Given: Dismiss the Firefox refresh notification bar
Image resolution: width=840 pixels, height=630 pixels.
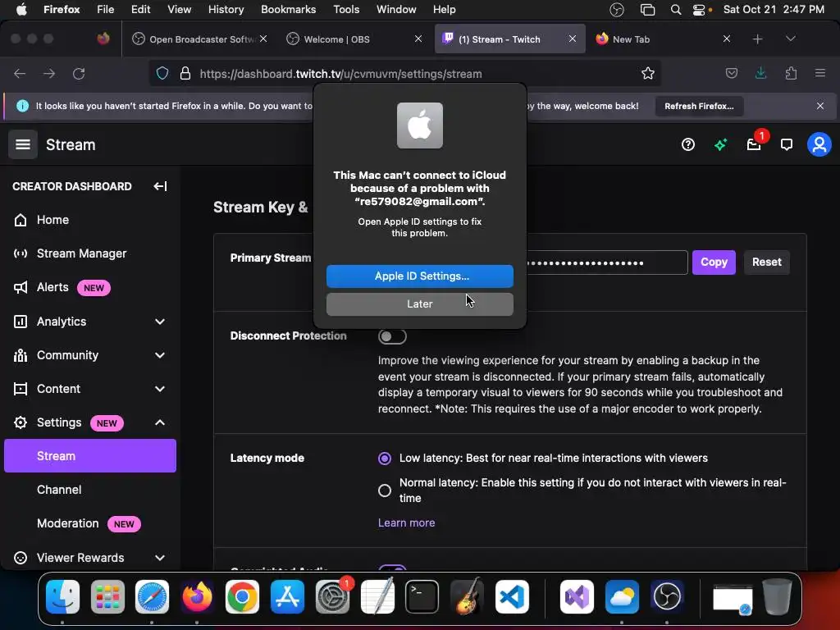Looking at the screenshot, I should 820,106.
